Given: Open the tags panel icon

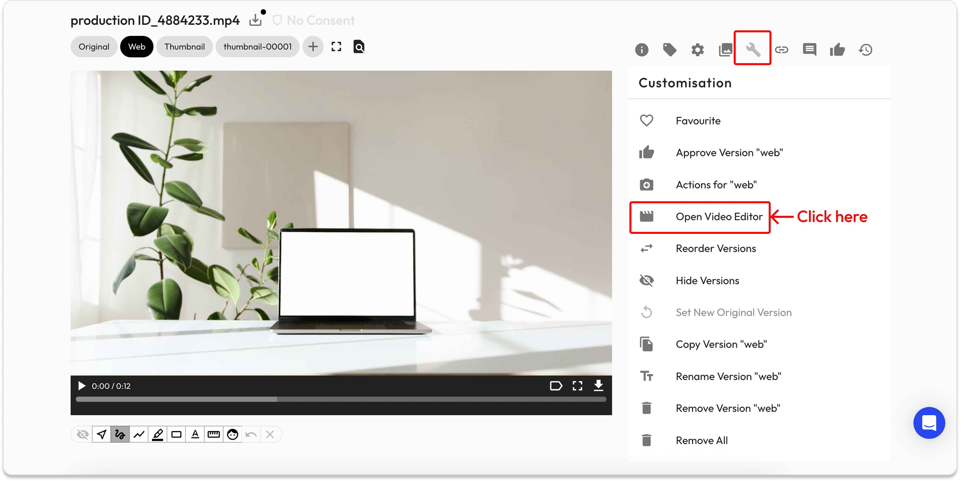Looking at the screenshot, I should tap(669, 49).
